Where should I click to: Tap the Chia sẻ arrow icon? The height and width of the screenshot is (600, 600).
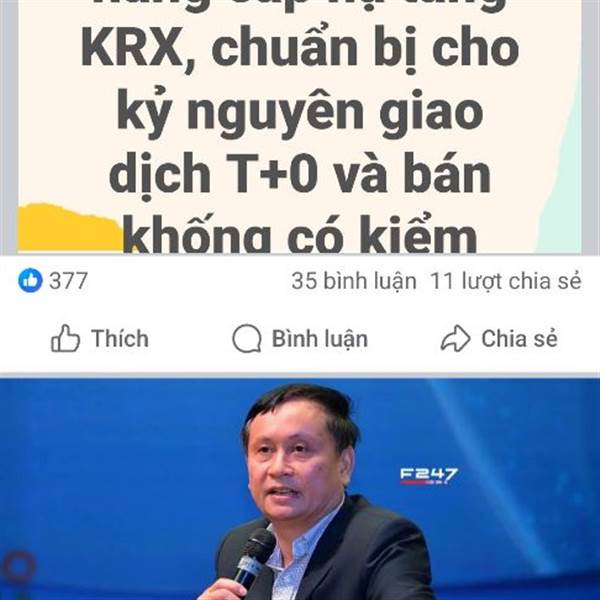click(455, 338)
